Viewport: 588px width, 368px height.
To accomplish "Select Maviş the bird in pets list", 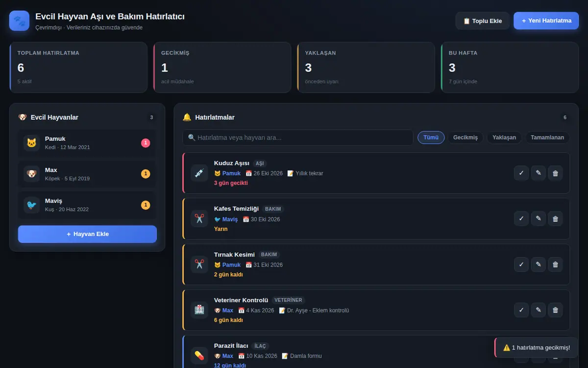I will point(87,205).
